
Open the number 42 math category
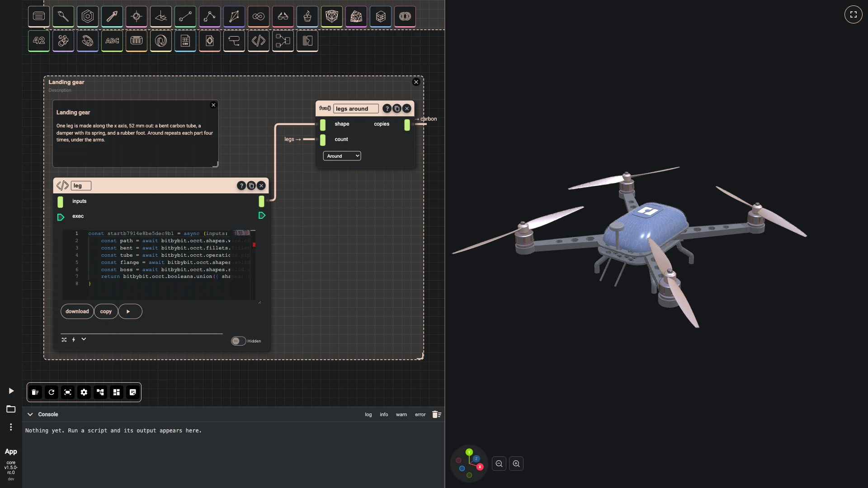click(39, 41)
